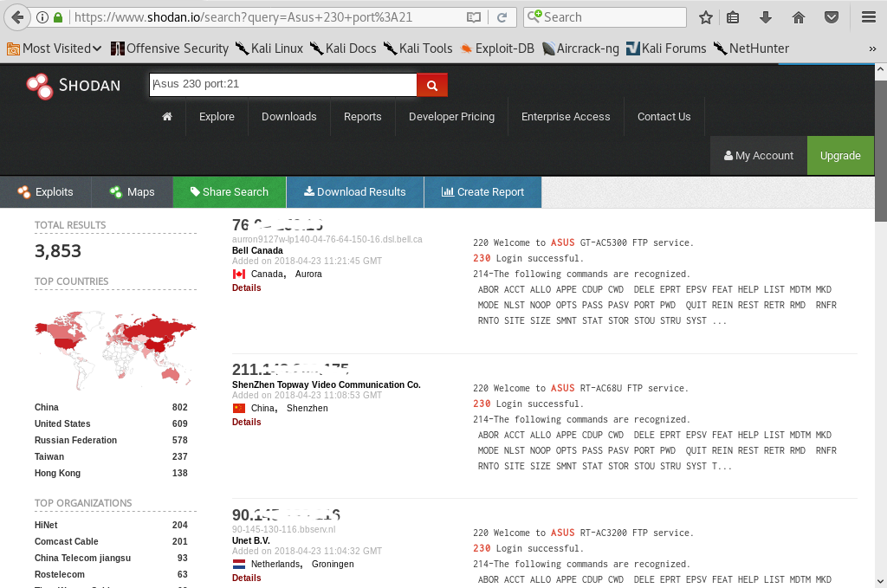Click the Groningen city link

(x=333, y=564)
